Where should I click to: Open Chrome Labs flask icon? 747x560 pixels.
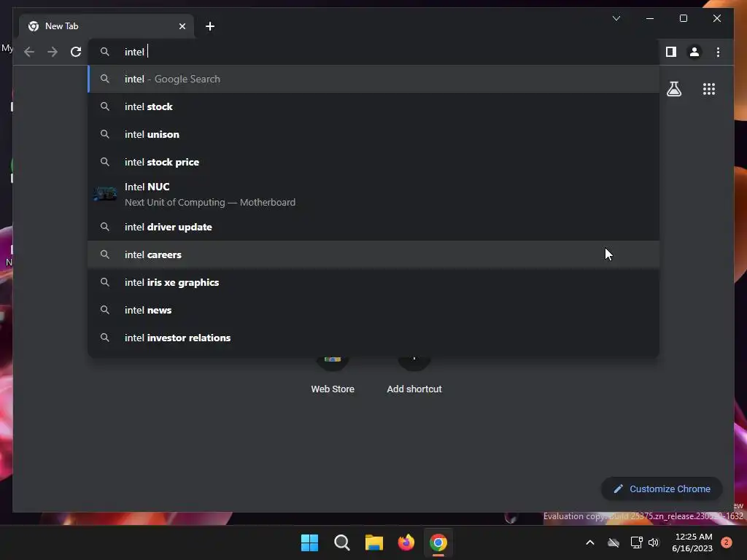coord(673,89)
